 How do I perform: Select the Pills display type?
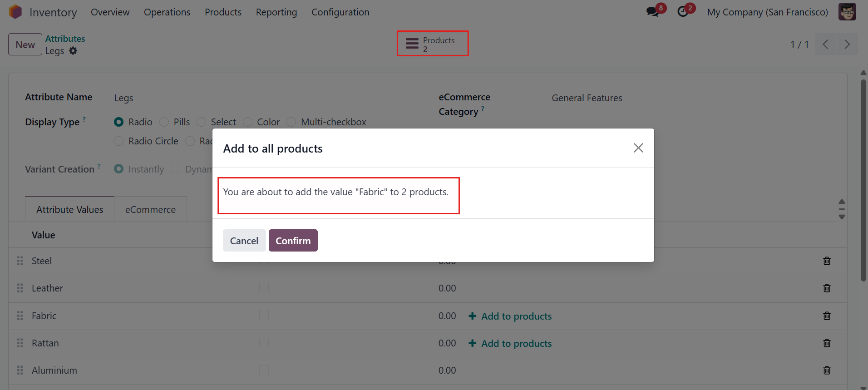pyautogui.click(x=164, y=122)
